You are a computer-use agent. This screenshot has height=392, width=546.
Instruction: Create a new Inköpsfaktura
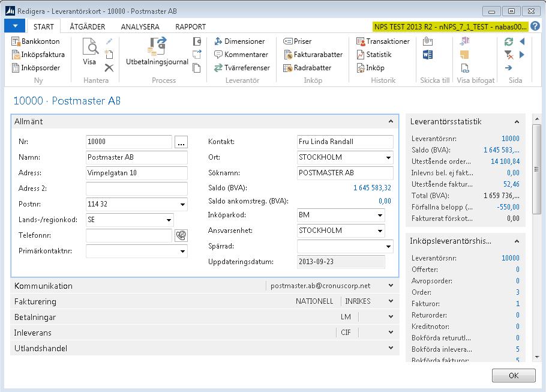click(x=38, y=55)
